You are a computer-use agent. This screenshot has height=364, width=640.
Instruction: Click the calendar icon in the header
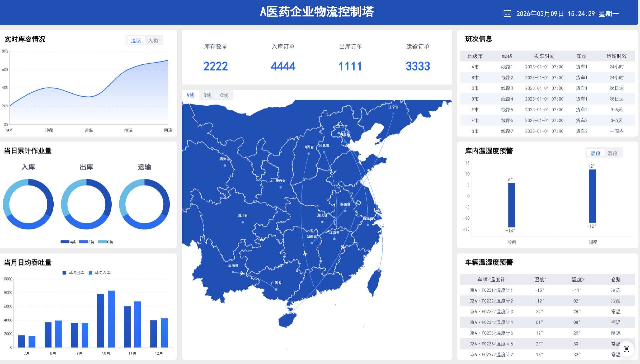507,13
